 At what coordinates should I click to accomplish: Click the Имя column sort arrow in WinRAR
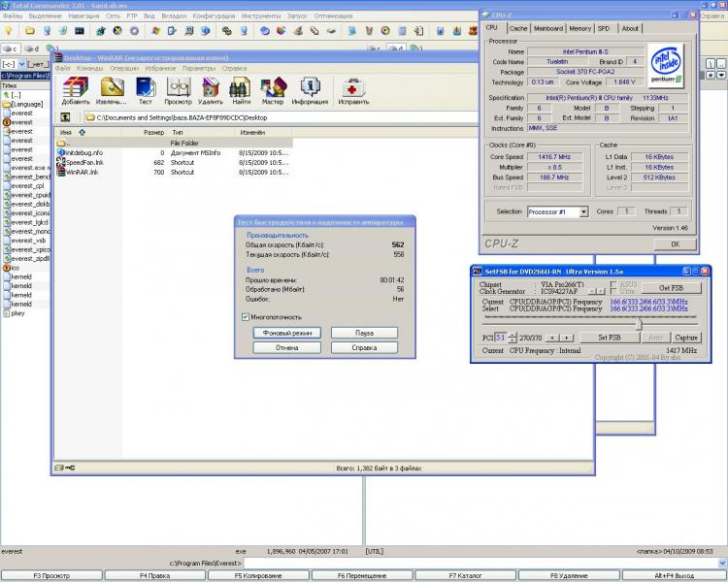coord(83,132)
